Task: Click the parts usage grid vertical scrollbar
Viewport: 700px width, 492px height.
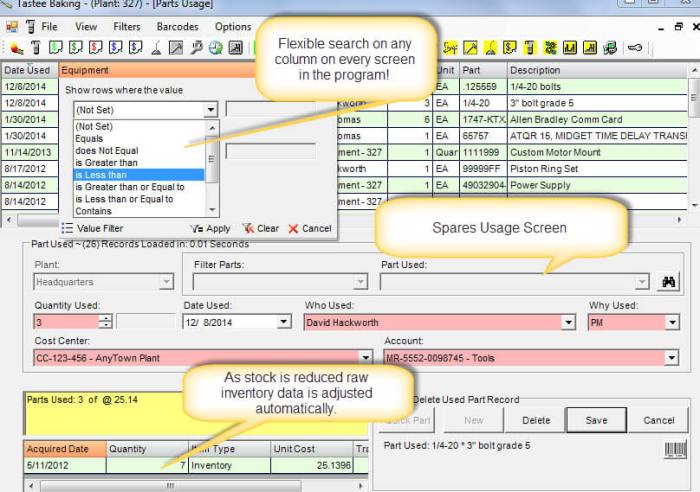Action: pos(693,136)
